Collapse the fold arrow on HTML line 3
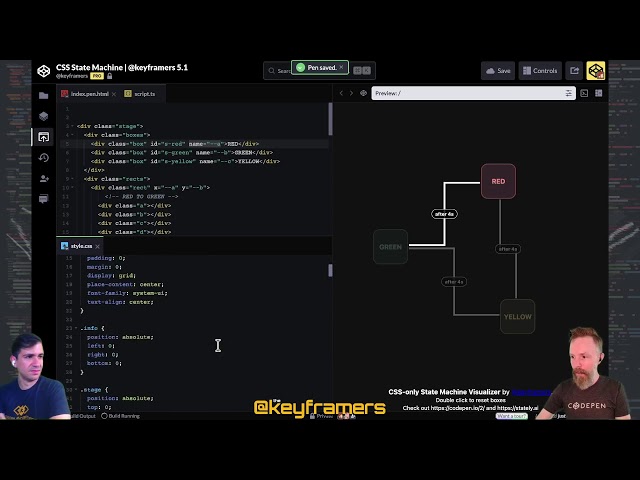 pyautogui.click(x=73, y=127)
